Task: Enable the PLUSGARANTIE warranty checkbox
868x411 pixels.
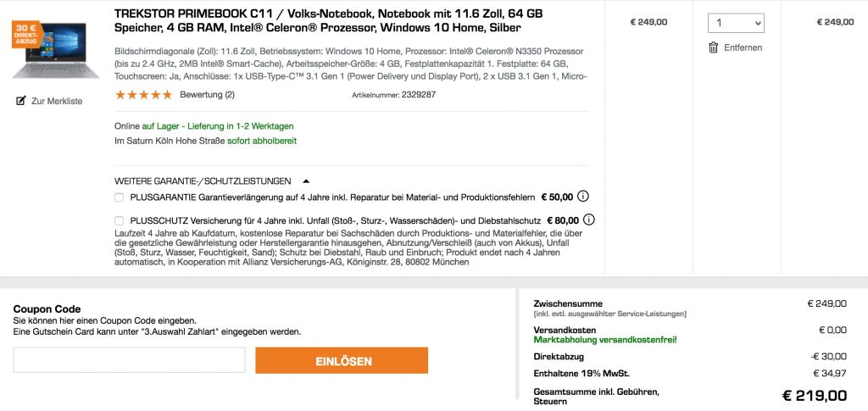Action: point(119,197)
